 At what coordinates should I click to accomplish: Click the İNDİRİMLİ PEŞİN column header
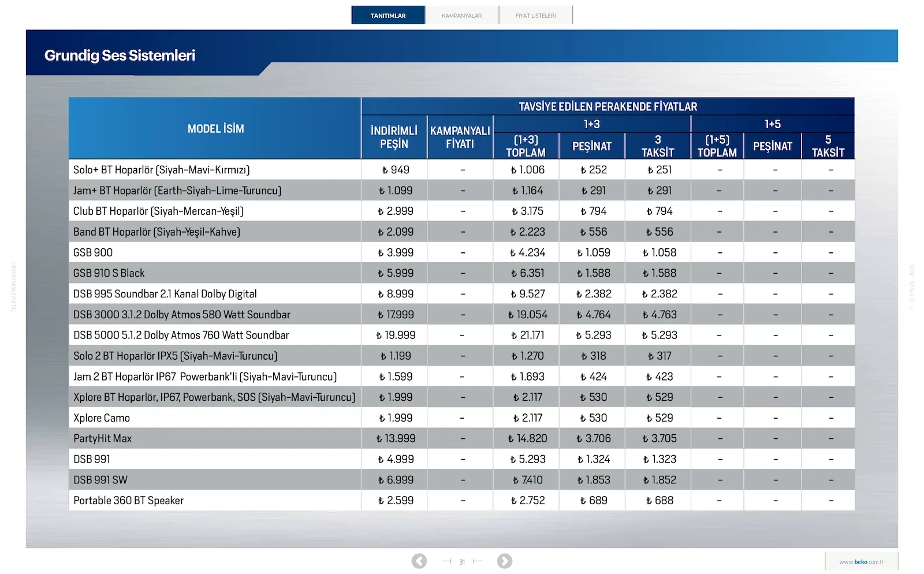394,137
